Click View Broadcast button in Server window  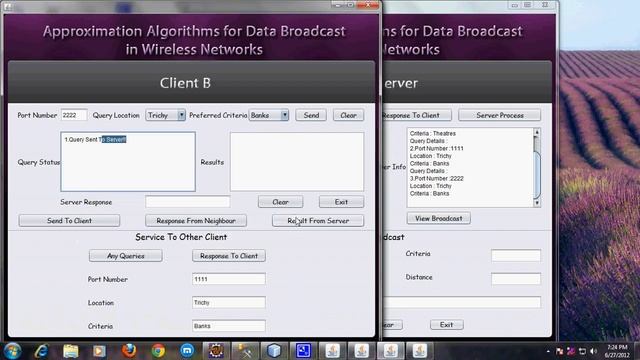439,218
